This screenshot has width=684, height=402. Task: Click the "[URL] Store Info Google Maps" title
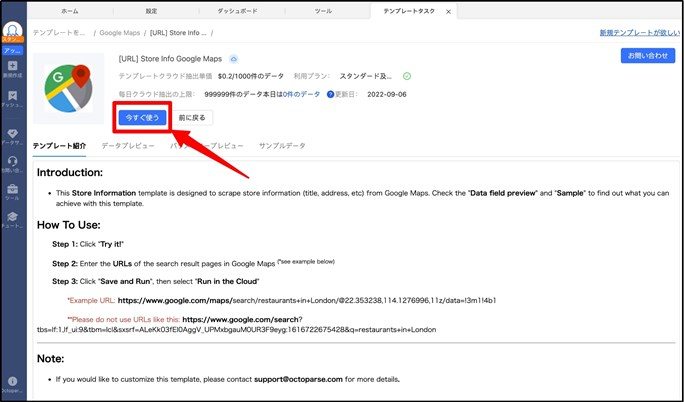click(170, 59)
